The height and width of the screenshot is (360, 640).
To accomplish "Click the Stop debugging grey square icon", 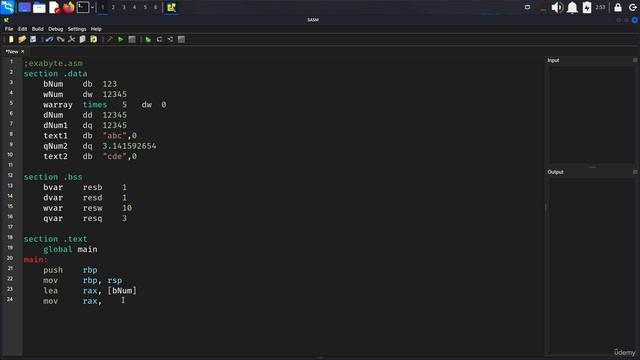I will click(x=182, y=40).
